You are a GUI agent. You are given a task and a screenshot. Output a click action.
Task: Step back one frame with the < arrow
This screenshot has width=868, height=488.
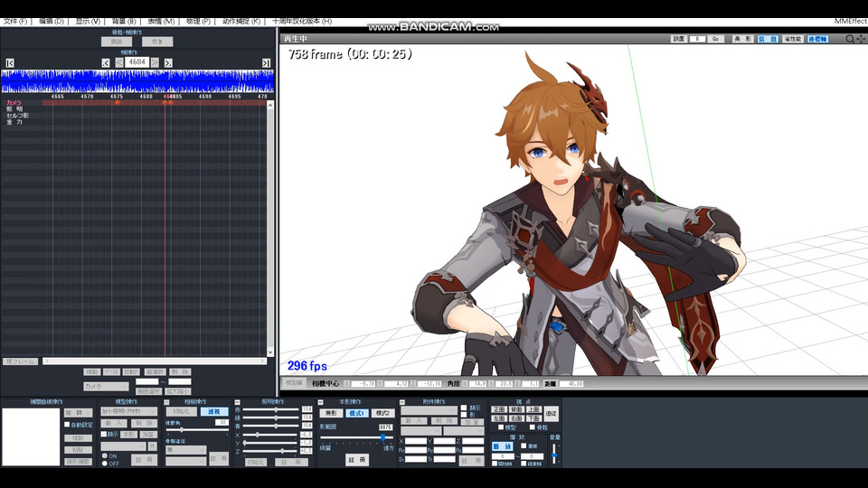pos(119,63)
